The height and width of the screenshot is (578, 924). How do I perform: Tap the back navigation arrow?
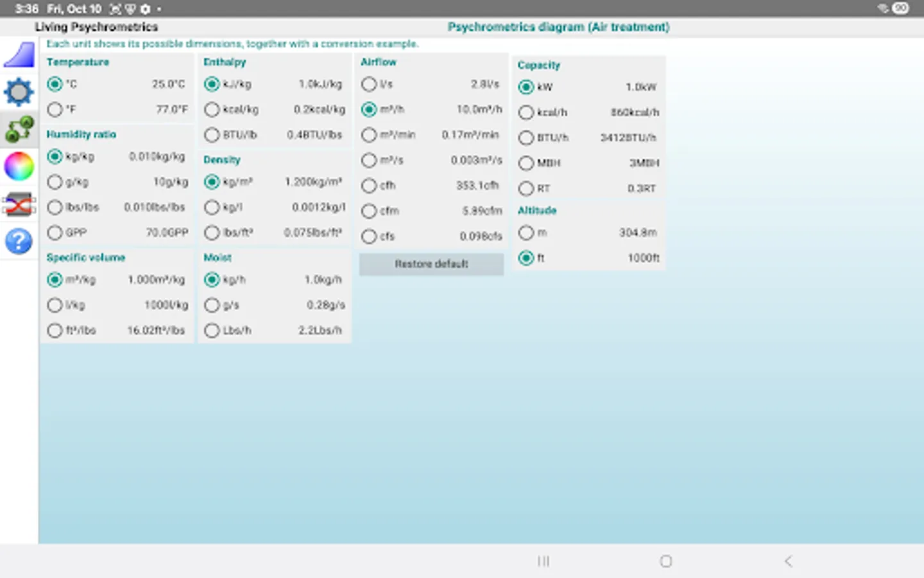coord(788,561)
